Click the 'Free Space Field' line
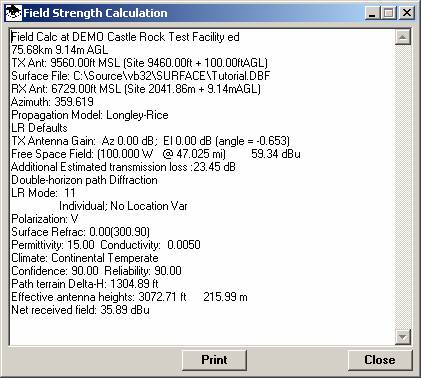The height and width of the screenshot is (378, 421). pos(156,154)
